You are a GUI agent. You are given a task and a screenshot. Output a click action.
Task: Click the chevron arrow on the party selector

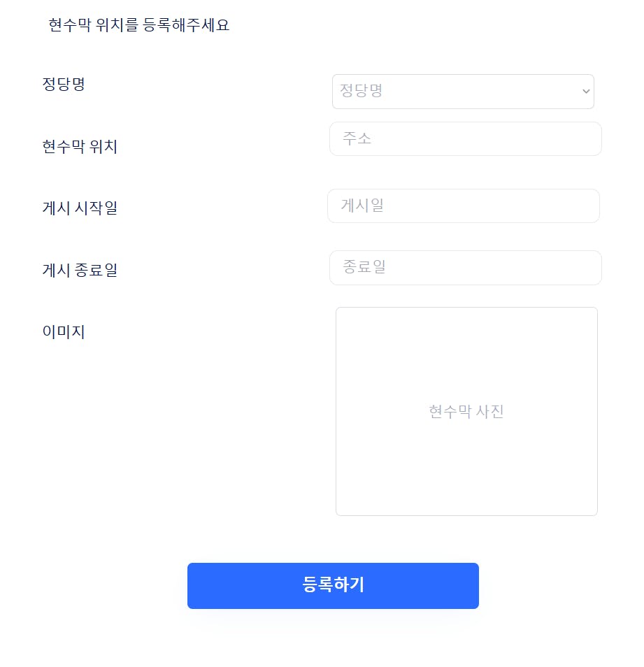tap(585, 91)
